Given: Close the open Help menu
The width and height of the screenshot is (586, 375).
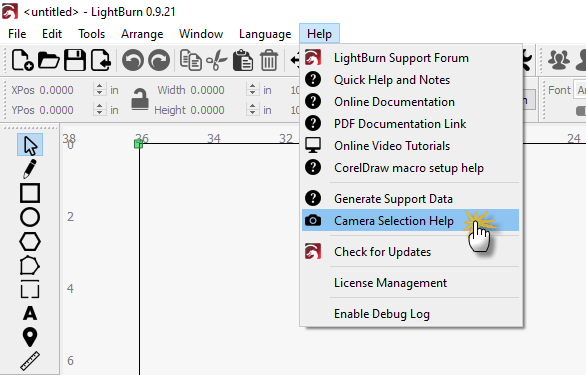Looking at the screenshot, I should pos(319,34).
